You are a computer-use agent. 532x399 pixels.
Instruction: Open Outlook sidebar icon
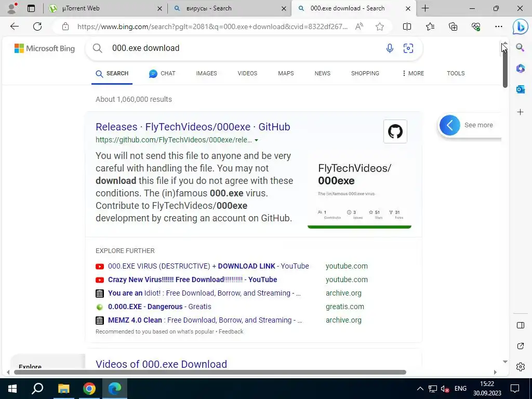click(520, 89)
